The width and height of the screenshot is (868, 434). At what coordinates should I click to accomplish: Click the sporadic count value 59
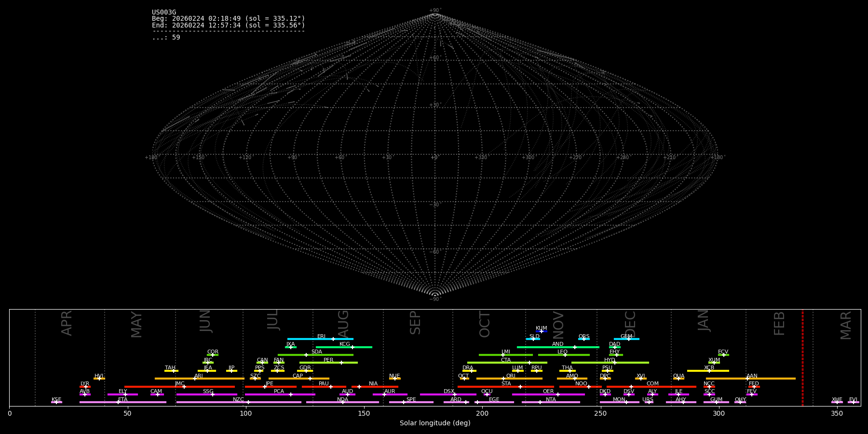pyautogui.click(x=176, y=38)
